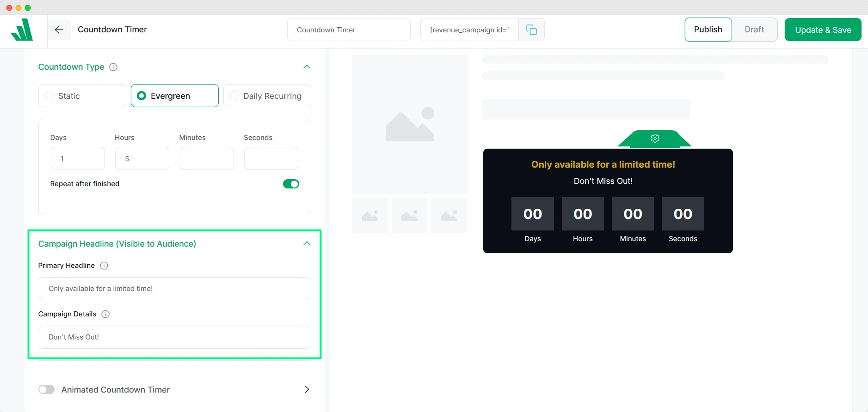Disable Repeat after finished toggle

pos(291,184)
